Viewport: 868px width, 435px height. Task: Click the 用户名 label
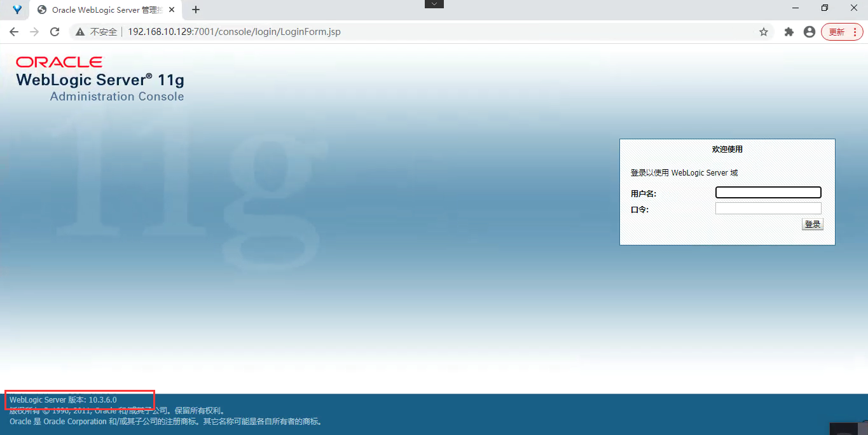click(x=644, y=194)
